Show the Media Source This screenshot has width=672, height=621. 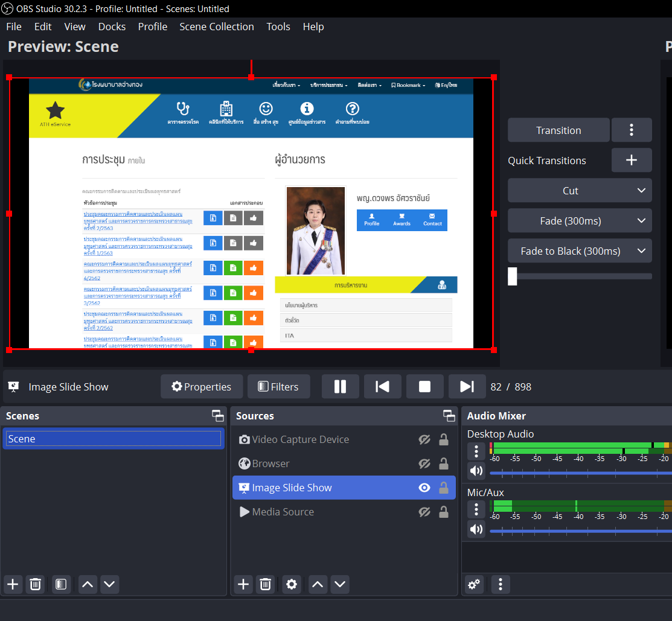(x=424, y=512)
